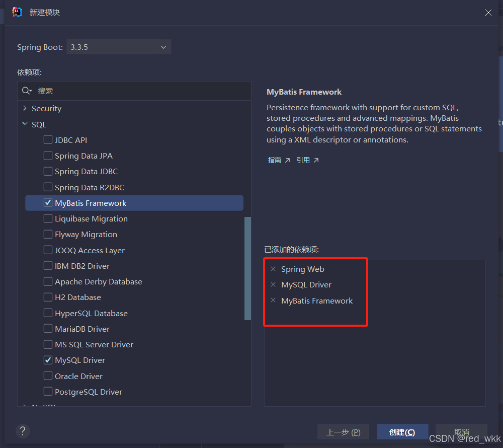Tick the Spring Data JDBC checkbox
503x448 pixels.
point(48,171)
